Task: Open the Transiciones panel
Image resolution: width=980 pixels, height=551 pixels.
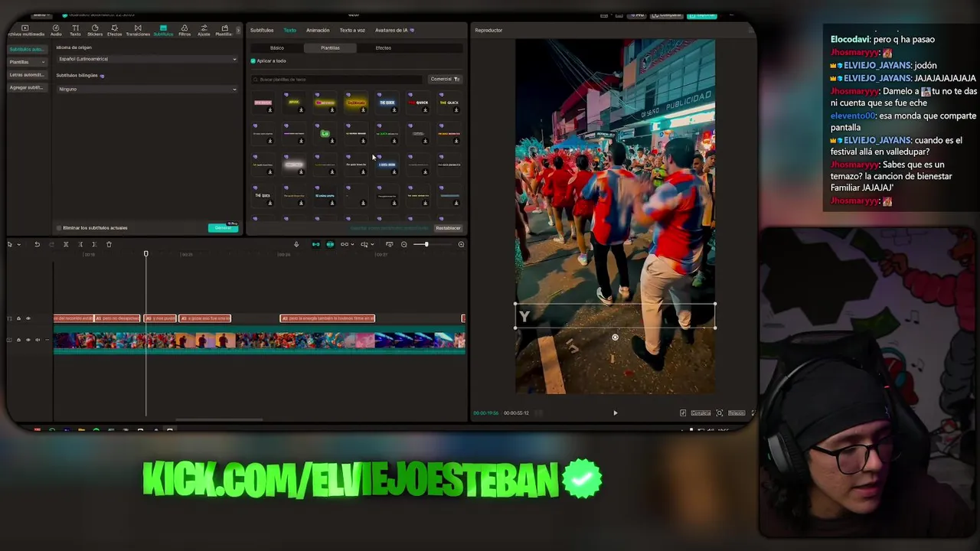Action: 138,31
